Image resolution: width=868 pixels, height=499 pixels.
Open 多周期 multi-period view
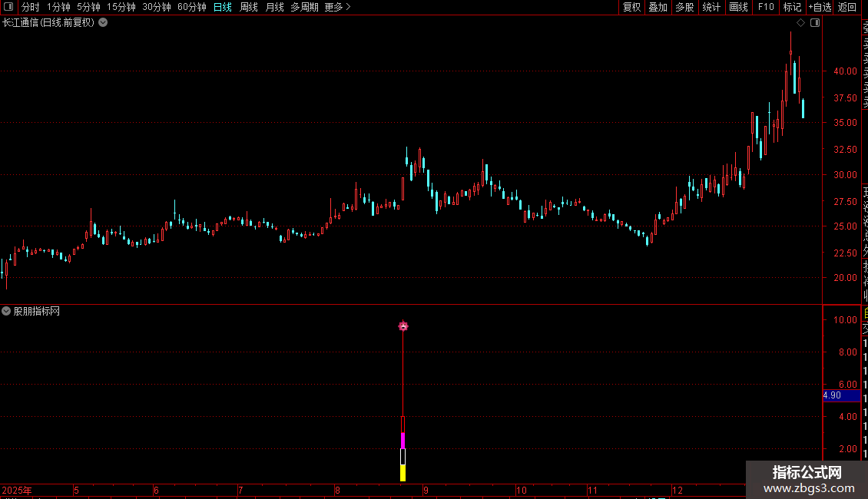pos(304,7)
